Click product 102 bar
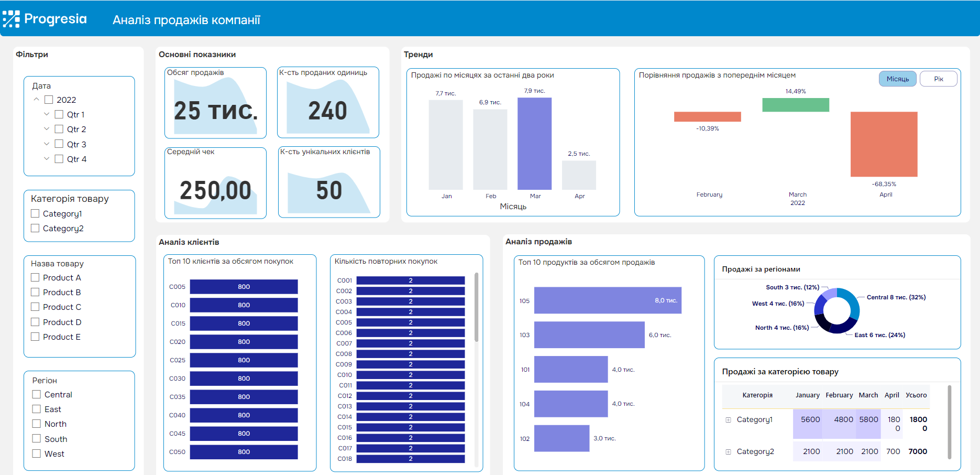Viewport: 980px width, 475px height. (x=561, y=438)
